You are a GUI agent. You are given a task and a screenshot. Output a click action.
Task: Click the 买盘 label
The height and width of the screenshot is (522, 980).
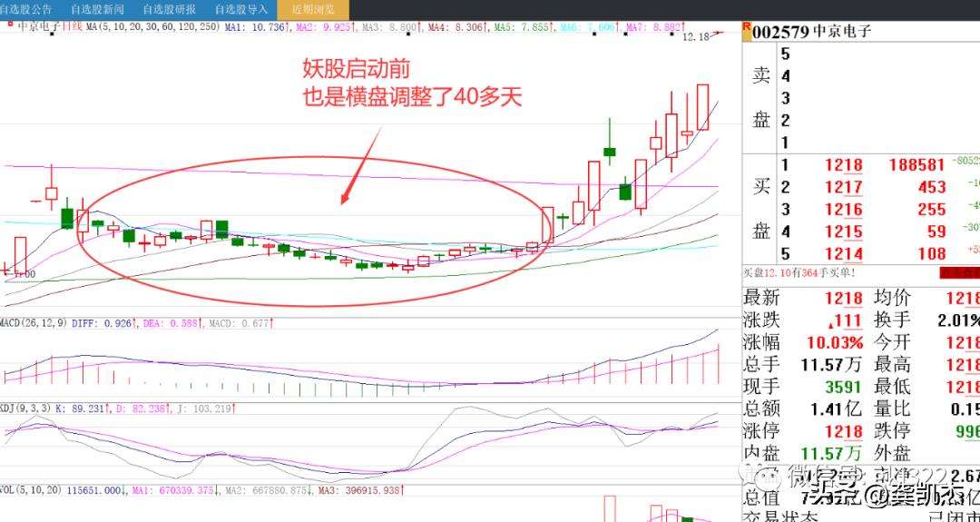(760, 209)
